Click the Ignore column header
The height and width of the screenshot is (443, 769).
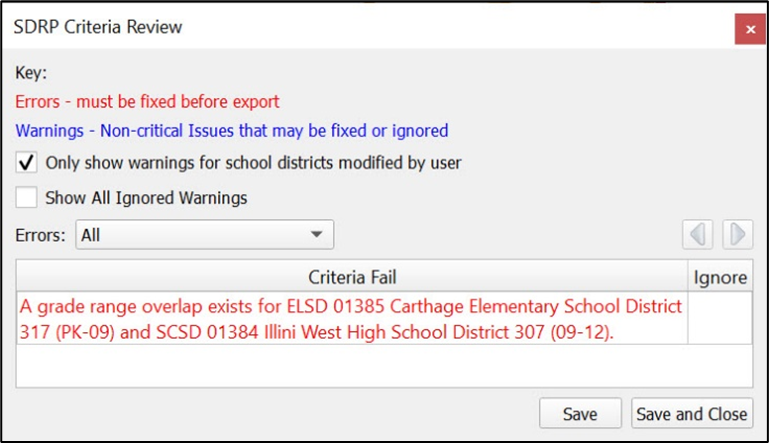(x=719, y=277)
